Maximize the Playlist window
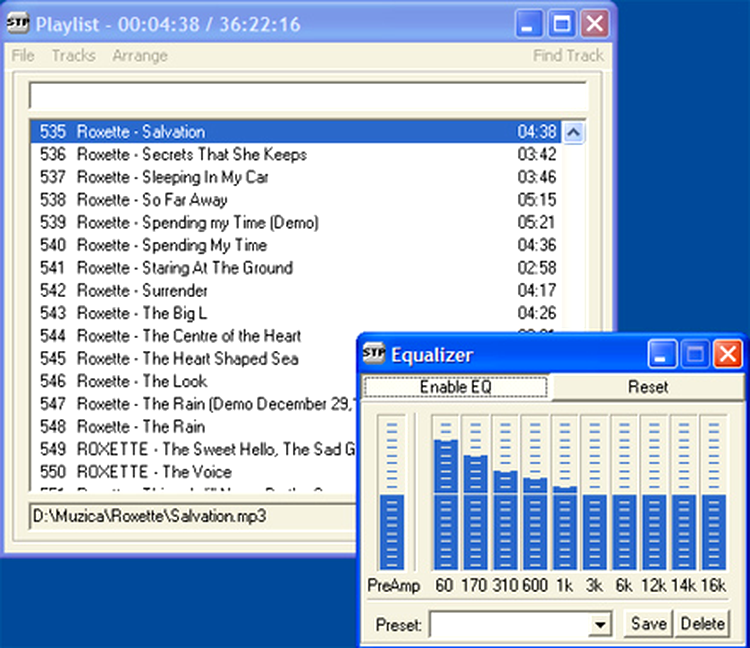Screen dimensions: 750x648 [562, 23]
